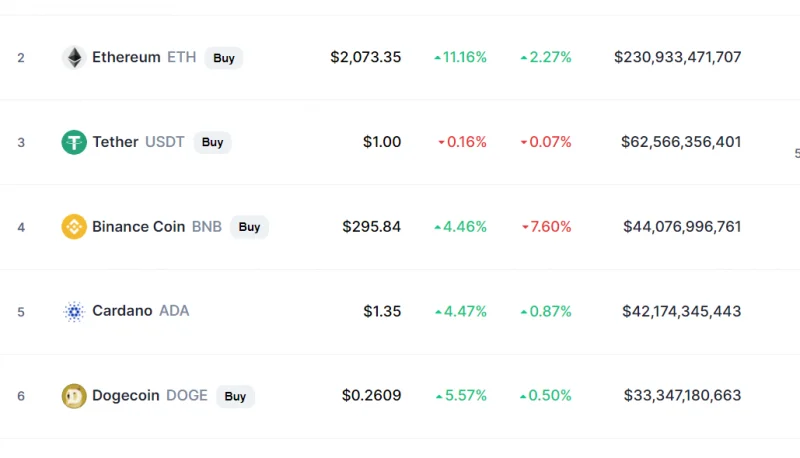Screen dimensions: 800x458
Task: Click the Ethereum diamond logo icon
Action: [74, 57]
